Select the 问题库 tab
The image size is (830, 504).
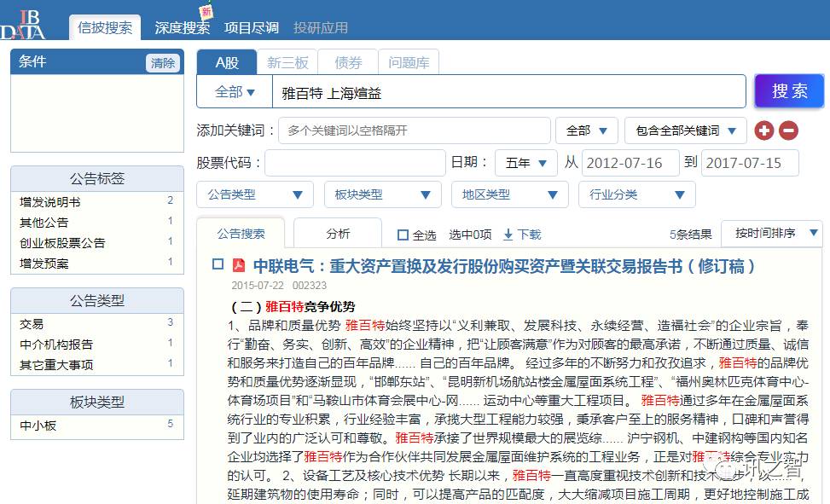click(x=408, y=63)
